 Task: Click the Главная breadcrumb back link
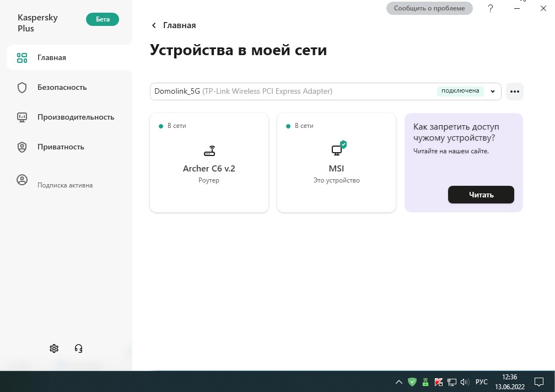179,25
